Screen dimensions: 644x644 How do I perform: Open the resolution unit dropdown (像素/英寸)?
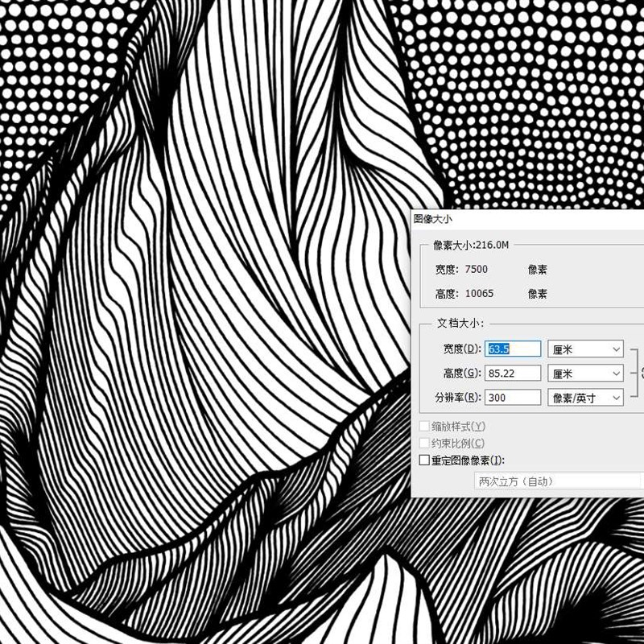(585, 398)
